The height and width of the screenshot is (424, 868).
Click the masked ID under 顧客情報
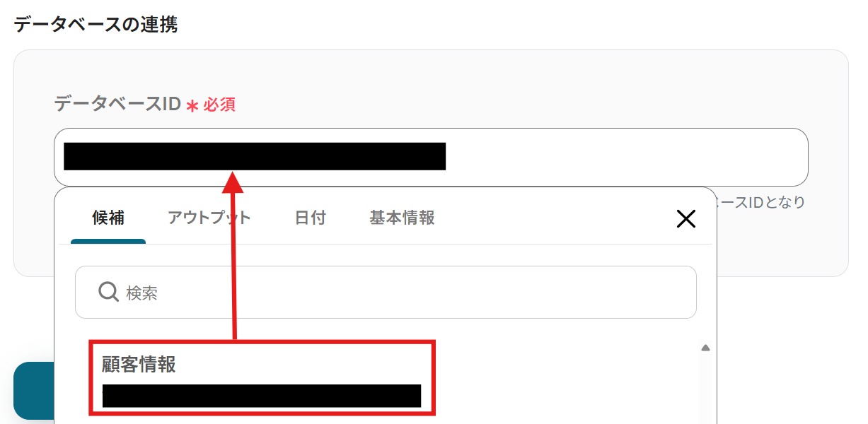262,396
